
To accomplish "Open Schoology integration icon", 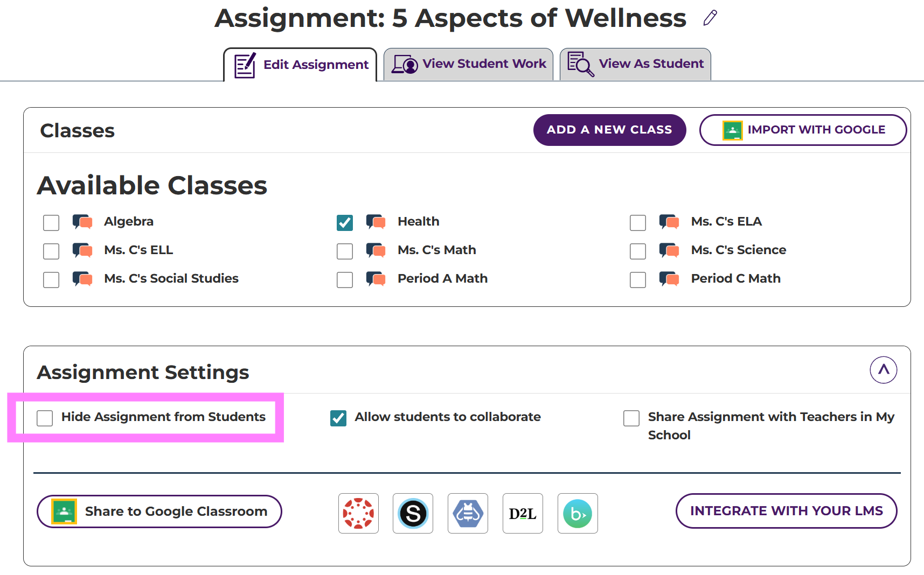I will 413,513.
